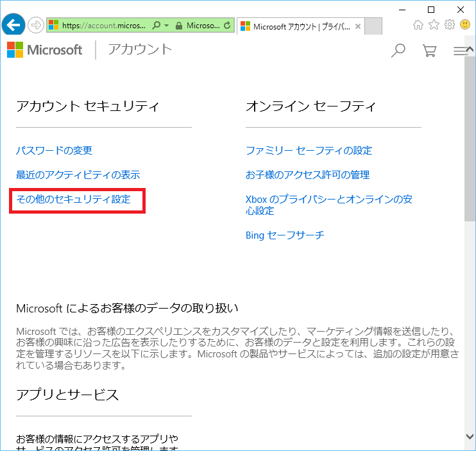Close the Microsoft アカウント tab

coord(358,26)
